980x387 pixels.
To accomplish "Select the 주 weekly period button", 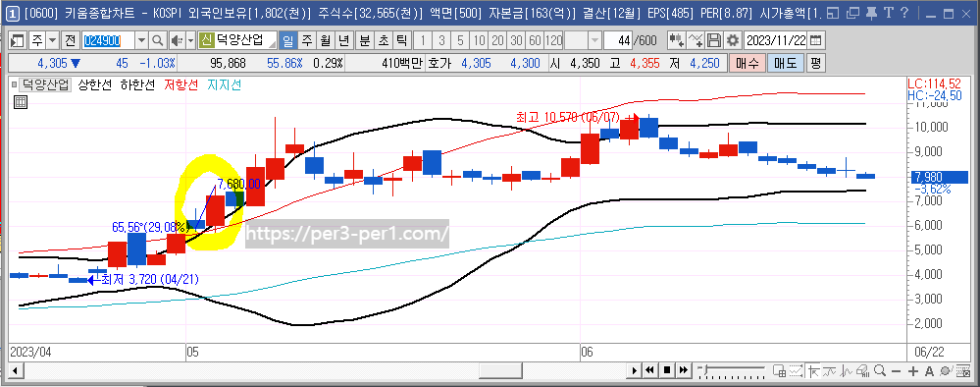I will [x=307, y=40].
